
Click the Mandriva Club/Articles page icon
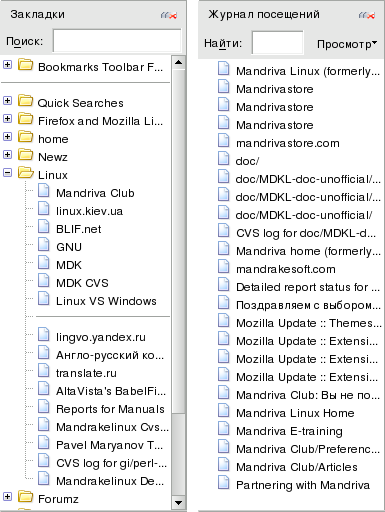[x=224, y=465]
